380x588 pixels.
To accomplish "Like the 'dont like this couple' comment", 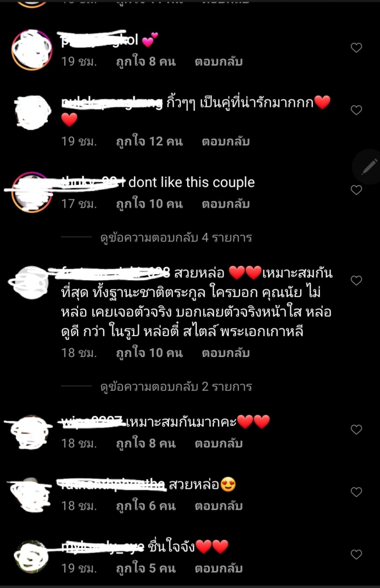I will (x=356, y=190).
